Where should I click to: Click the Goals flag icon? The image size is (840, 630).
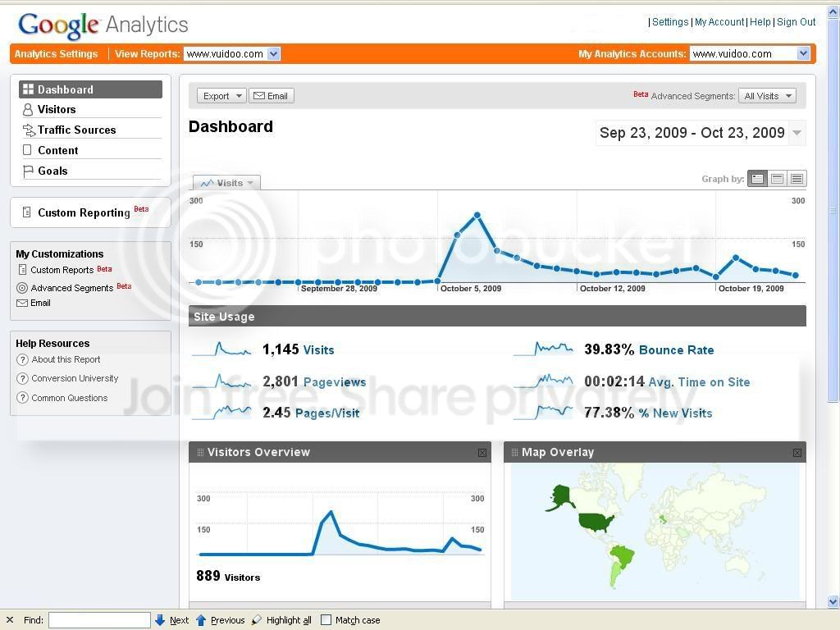(28, 171)
